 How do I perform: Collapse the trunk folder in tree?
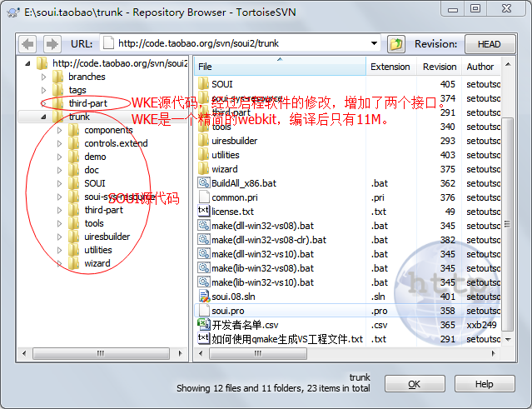point(44,117)
